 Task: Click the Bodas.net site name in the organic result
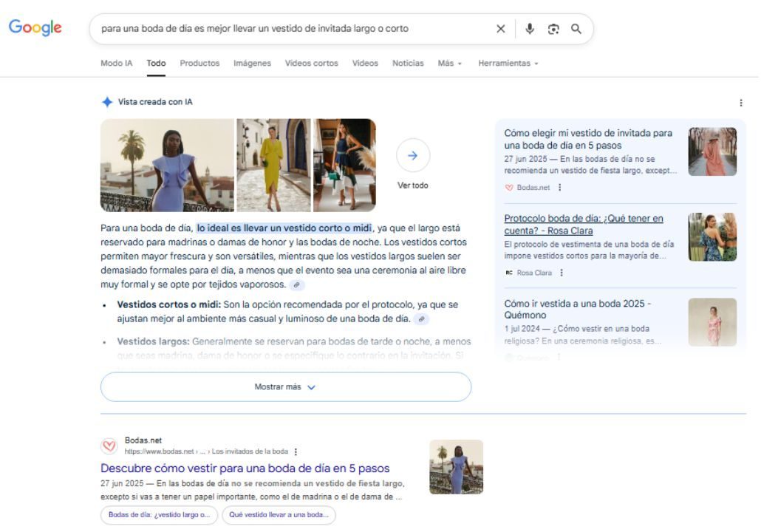point(143,440)
